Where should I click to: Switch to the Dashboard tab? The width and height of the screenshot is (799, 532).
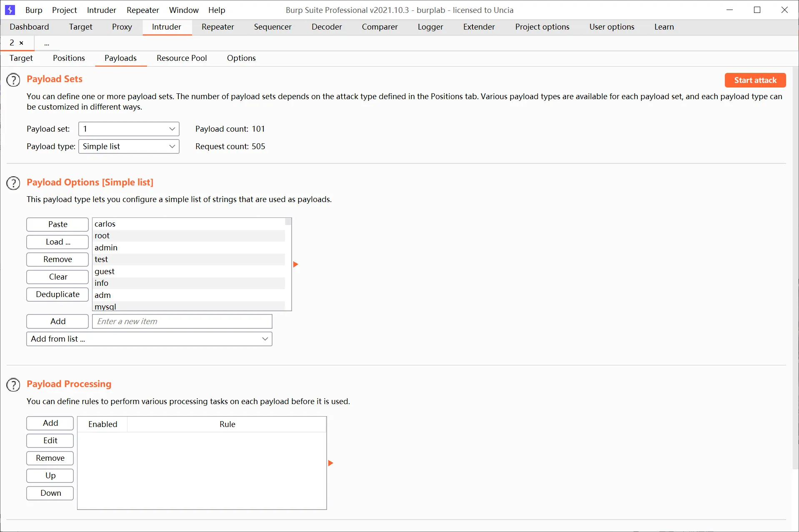[29, 27]
